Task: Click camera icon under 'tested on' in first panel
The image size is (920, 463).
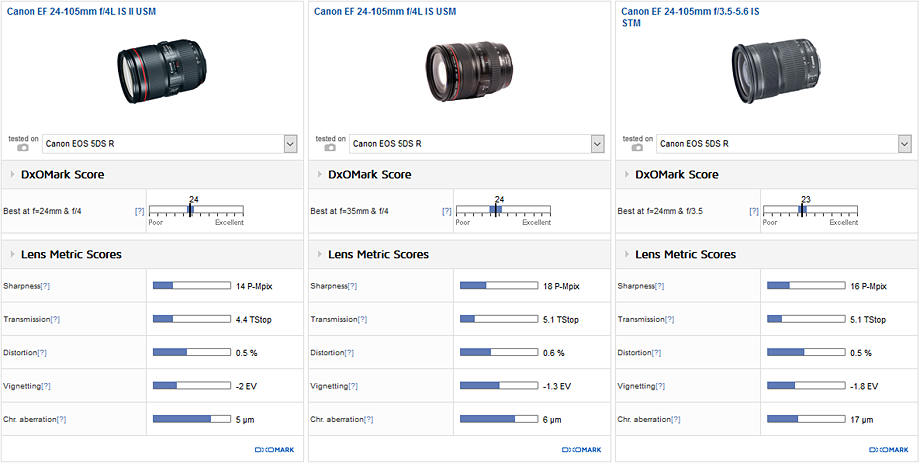Action: (23, 148)
